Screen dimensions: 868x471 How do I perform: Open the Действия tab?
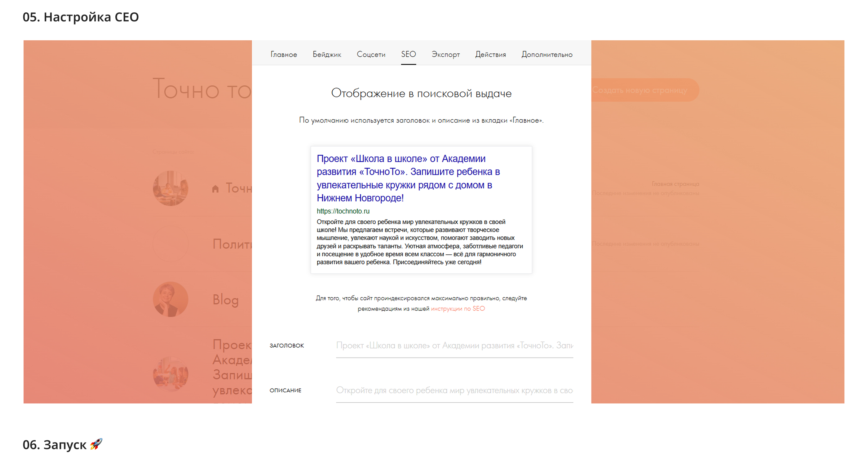coord(490,54)
